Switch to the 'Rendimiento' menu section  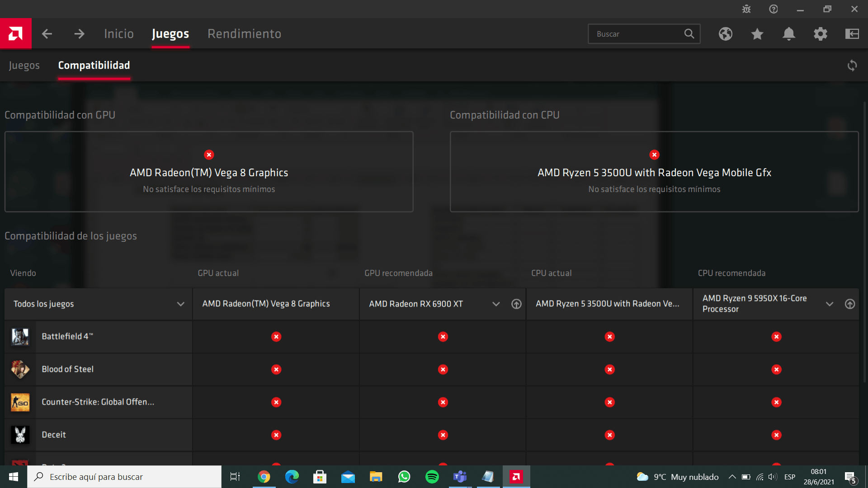click(245, 33)
